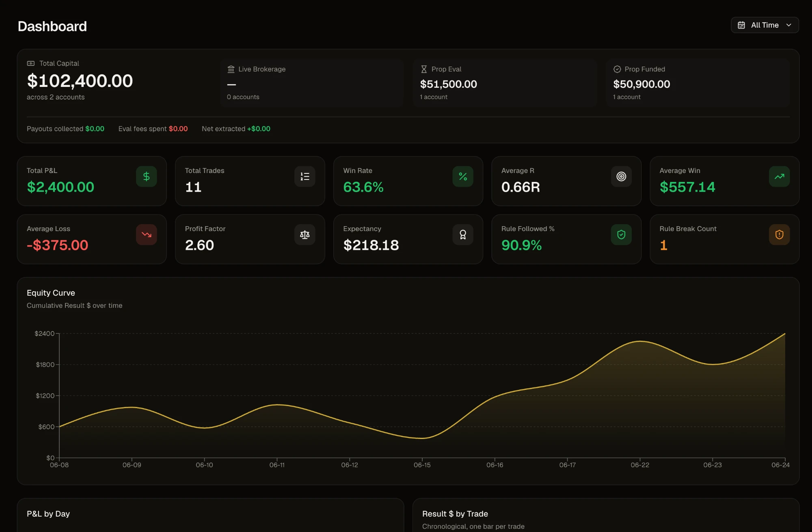Viewport: 812px width, 532px height.
Task: Click the Prop Eval hourglass icon
Action: pyautogui.click(x=424, y=69)
